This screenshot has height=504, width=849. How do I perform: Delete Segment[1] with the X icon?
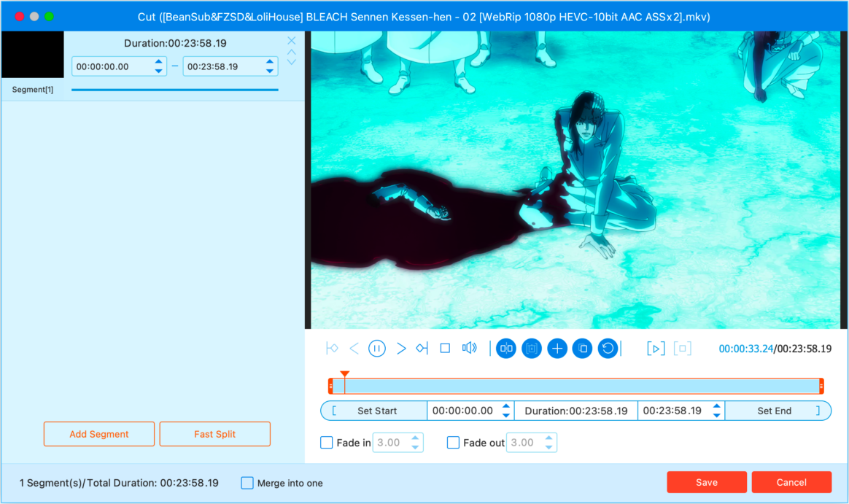click(x=291, y=41)
